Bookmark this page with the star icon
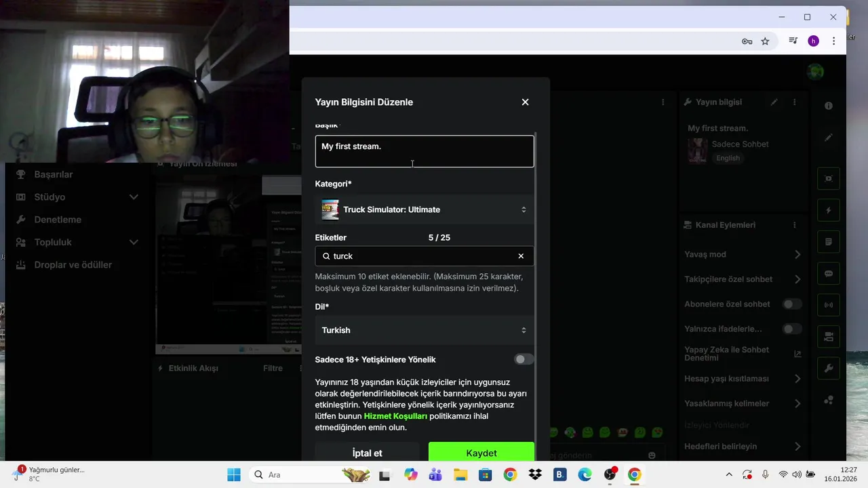The image size is (868, 488). pos(765,41)
